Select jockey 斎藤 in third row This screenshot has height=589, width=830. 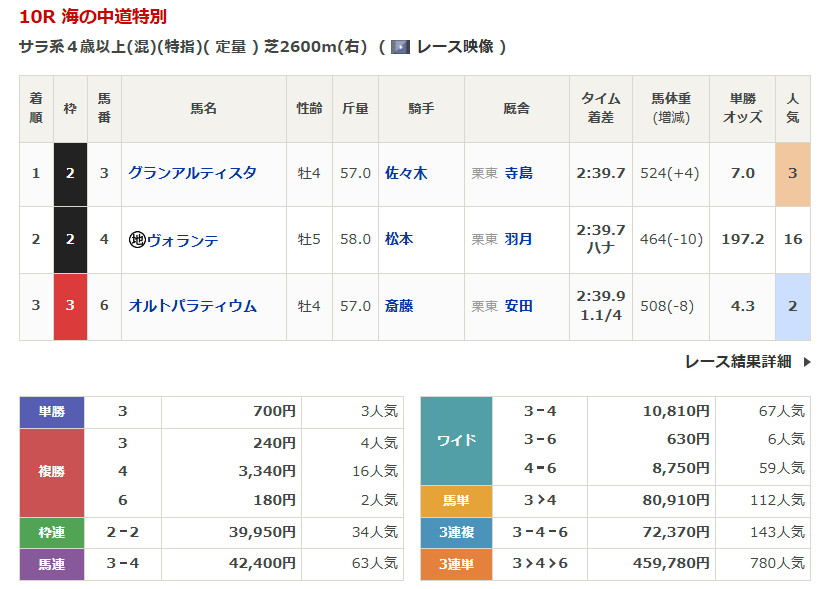pyautogui.click(x=399, y=306)
